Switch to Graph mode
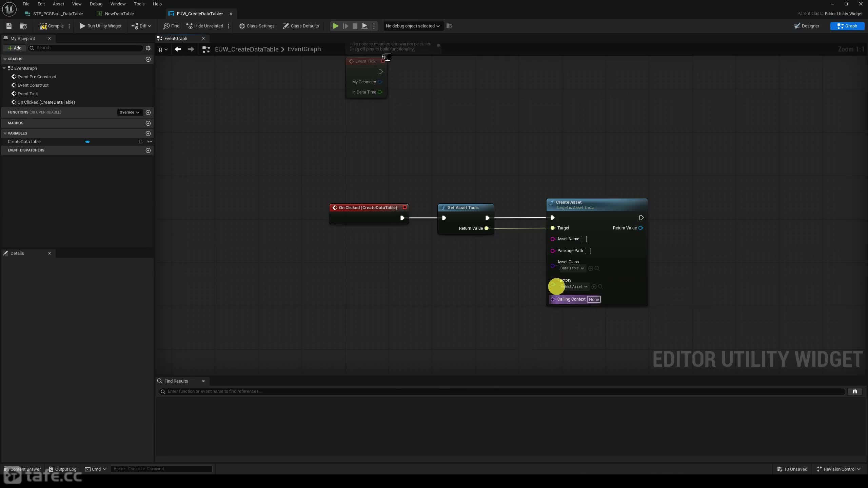This screenshot has width=868, height=488. coord(847,26)
